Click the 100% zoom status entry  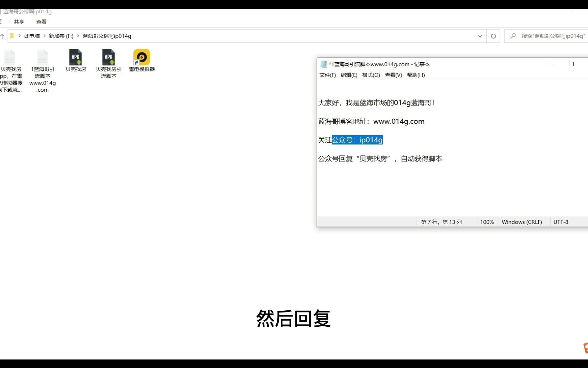pos(487,222)
